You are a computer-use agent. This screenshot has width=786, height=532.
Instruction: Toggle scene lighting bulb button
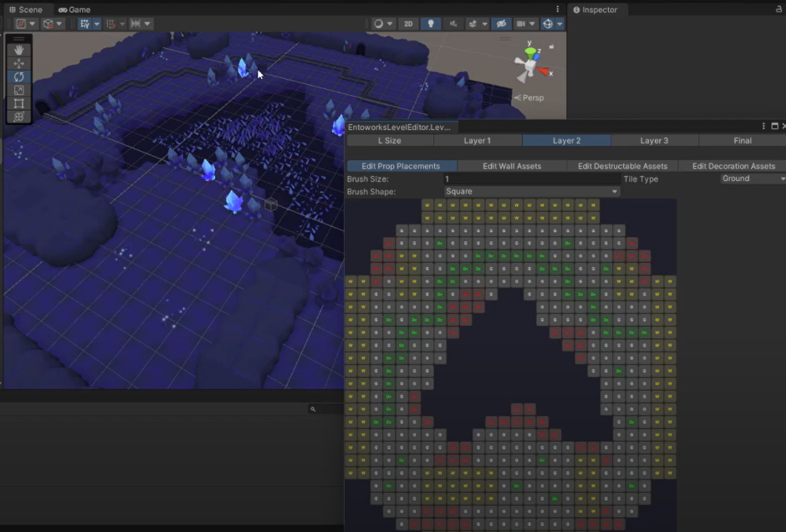431,24
